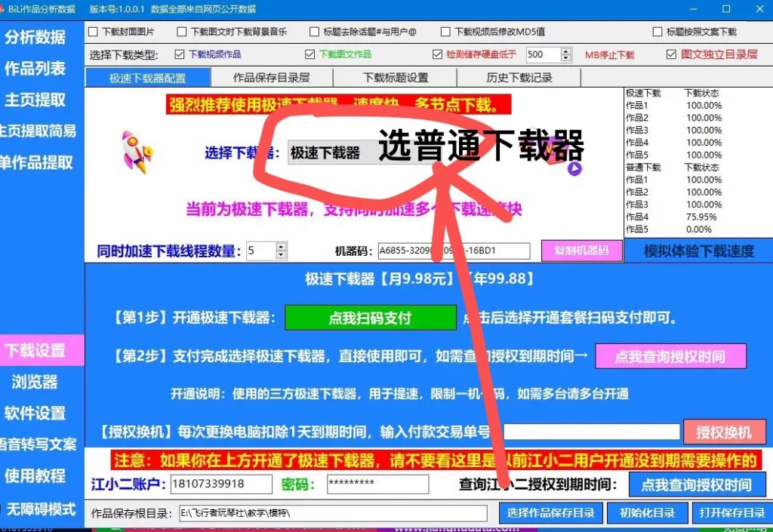This screenshot has height=532, width=773.
Task: Toggle 标题去除话题#与用户@ checkbox
Action: [314, 32]
